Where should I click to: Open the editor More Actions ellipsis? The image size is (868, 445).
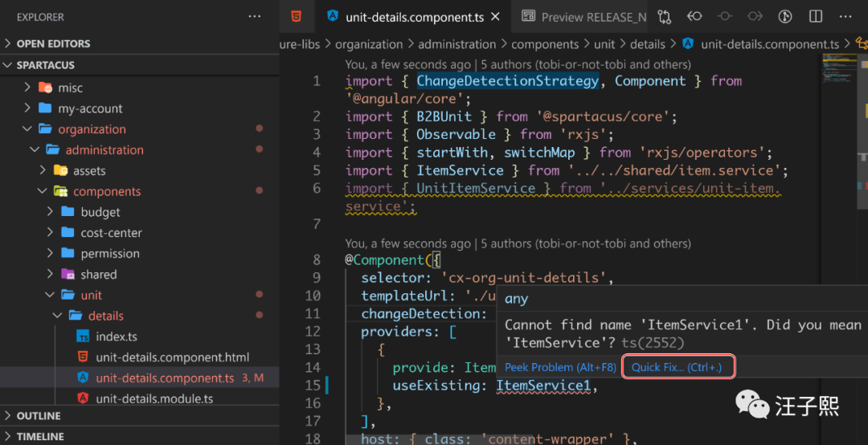pos(845,17)
